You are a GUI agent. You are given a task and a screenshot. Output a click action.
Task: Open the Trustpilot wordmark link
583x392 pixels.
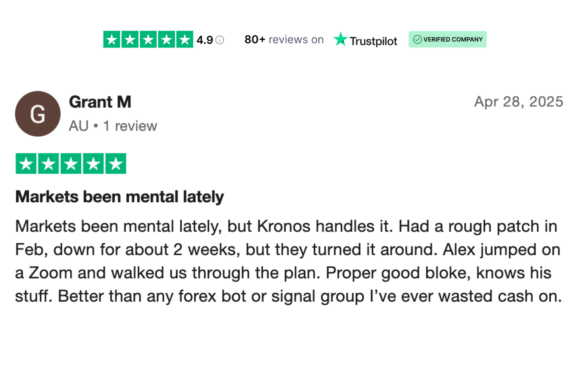[x=373, y=41]
